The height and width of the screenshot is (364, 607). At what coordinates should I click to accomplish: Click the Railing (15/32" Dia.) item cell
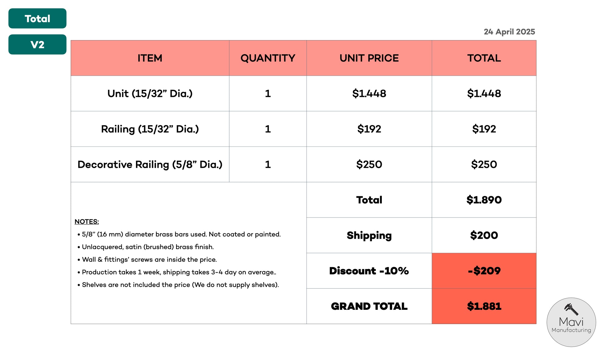pyautogui.click(x=150, y=129)
